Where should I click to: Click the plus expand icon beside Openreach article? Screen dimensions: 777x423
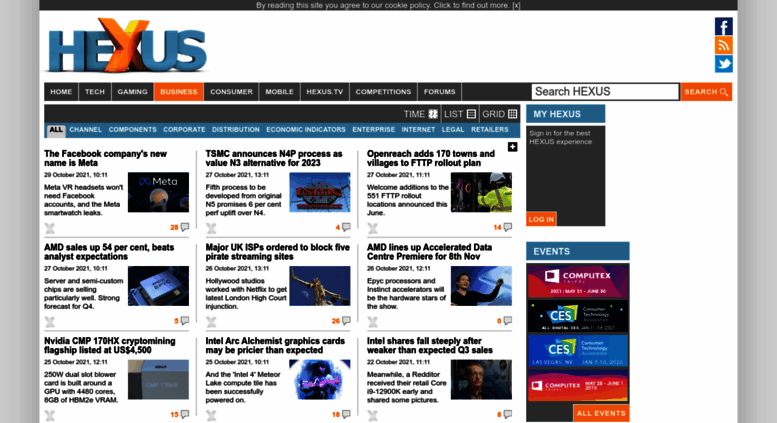pos(512,147)
